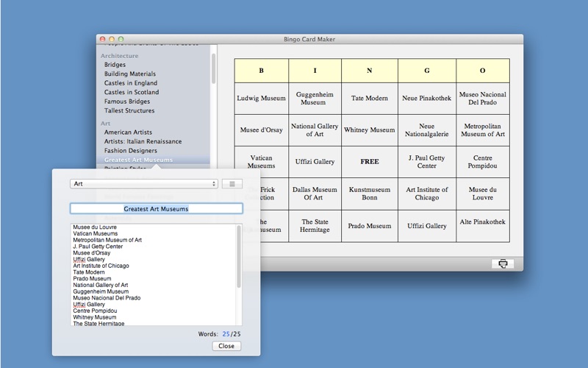Image resolution: width=588 pixels, height=368 pixels.
Task: Click the Centre Pompidou bingo cell
Action: click(x=483, y=162)
